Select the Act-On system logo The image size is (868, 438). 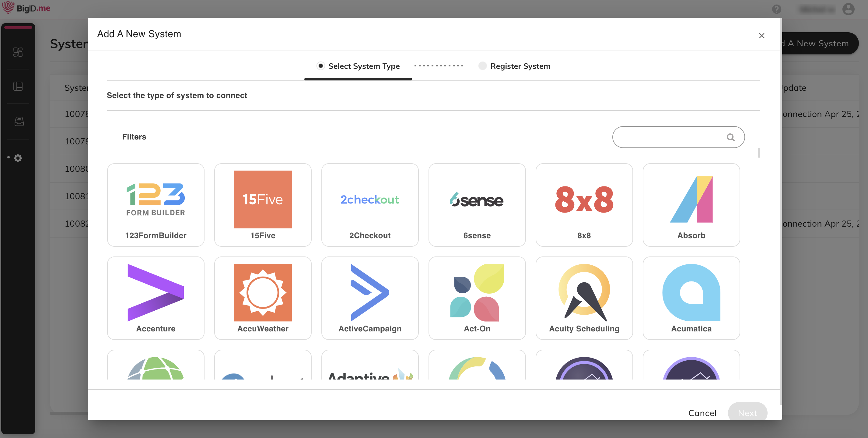coord(477,292)
